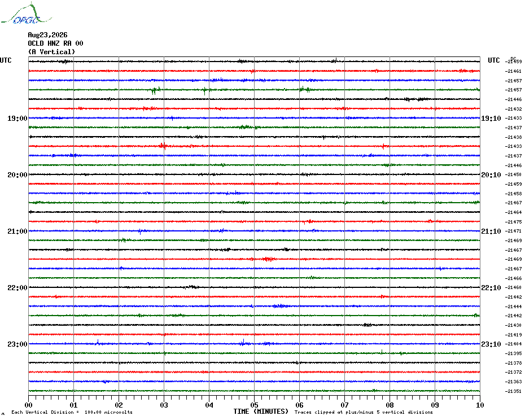
Task: Click the OFGC logo in the corner
Action: point(26,14)
